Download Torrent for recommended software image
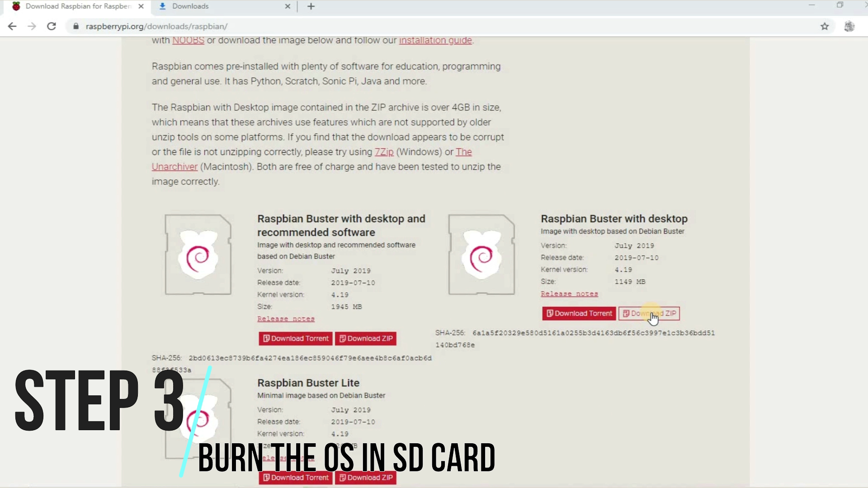The width and height of the screenshot is (868, 488). coord(295,338)
